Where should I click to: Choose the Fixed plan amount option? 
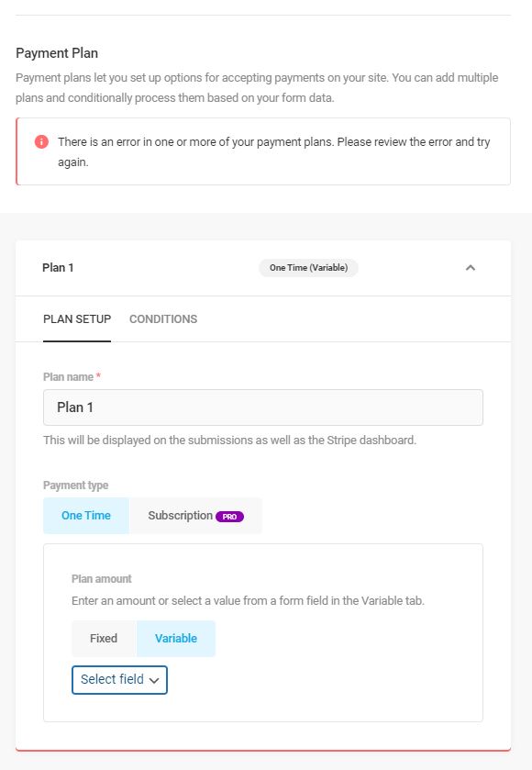coord(104,639)
